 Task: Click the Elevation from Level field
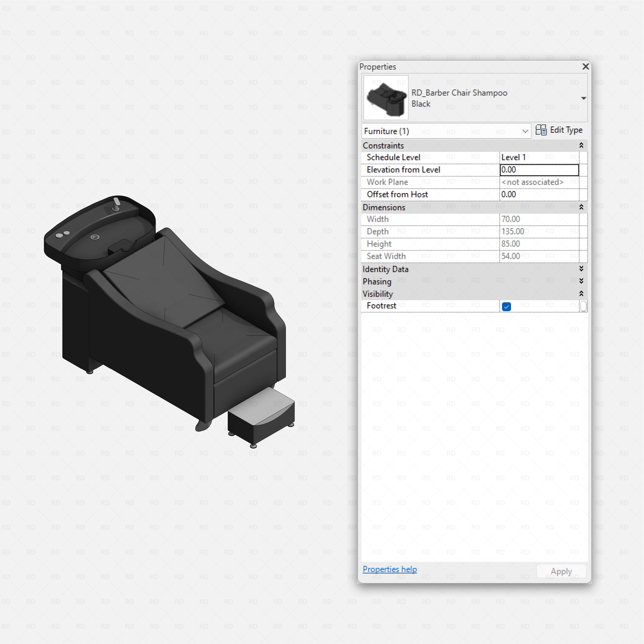coord(539,170)
